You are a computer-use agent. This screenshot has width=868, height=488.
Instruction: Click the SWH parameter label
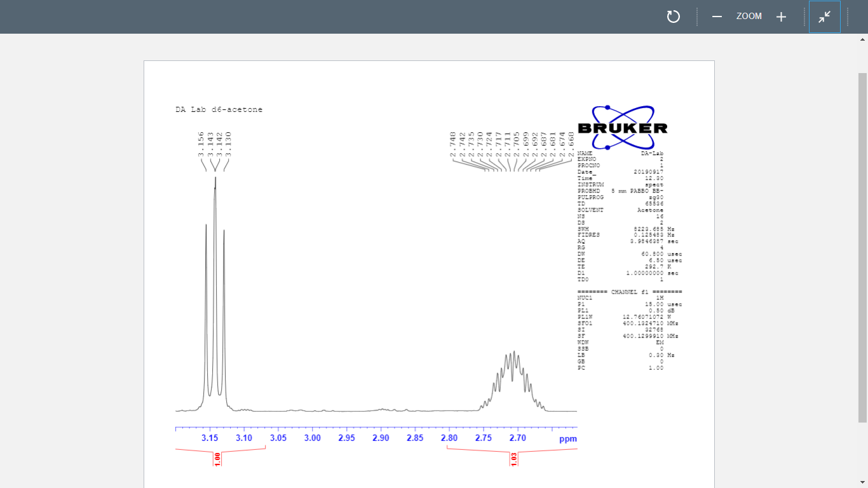(583, 229)
